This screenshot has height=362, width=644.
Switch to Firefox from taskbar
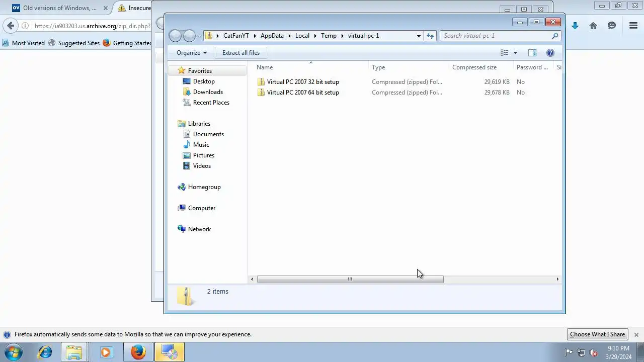coord(138,352)
